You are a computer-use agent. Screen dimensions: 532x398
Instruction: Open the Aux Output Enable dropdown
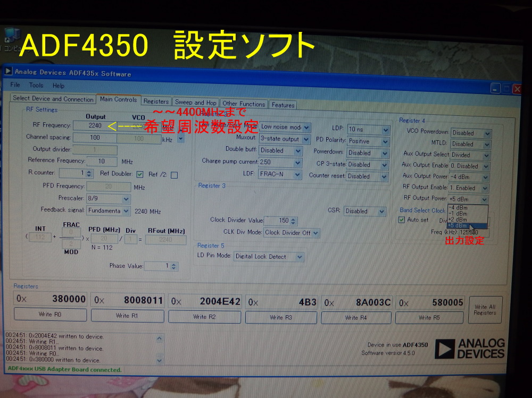tap(486, 166)
